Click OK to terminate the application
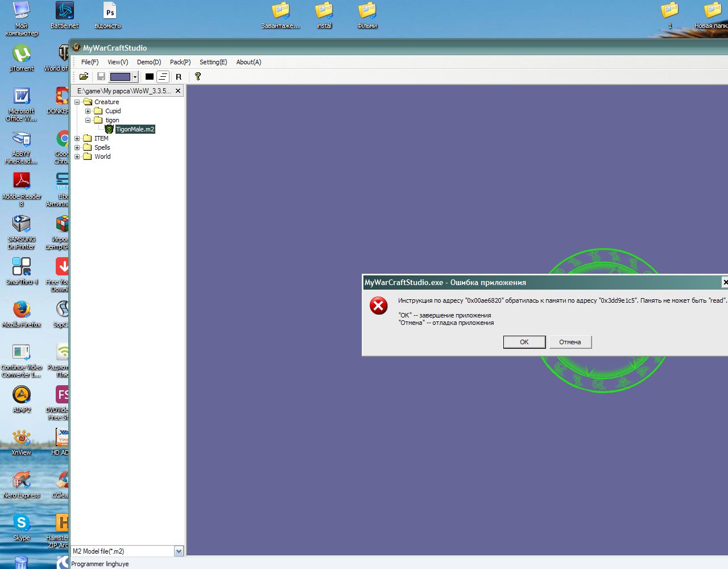 pos(524,342)
